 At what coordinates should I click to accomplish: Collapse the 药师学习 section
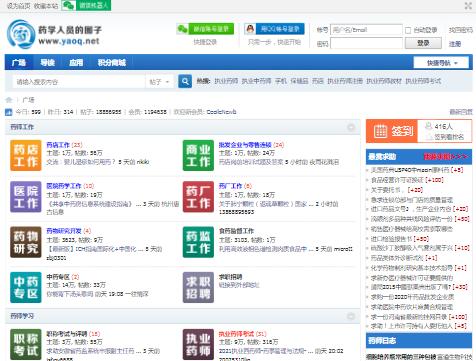click(351, 316)
